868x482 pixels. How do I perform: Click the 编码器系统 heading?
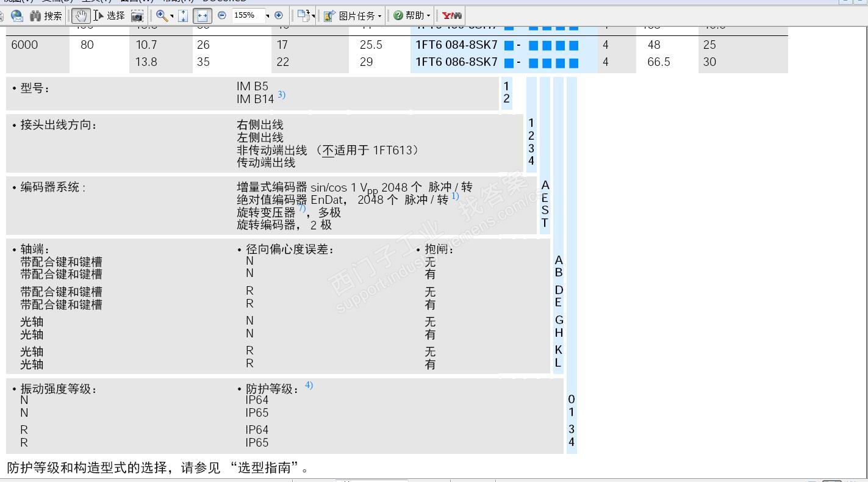pos(52,187)
